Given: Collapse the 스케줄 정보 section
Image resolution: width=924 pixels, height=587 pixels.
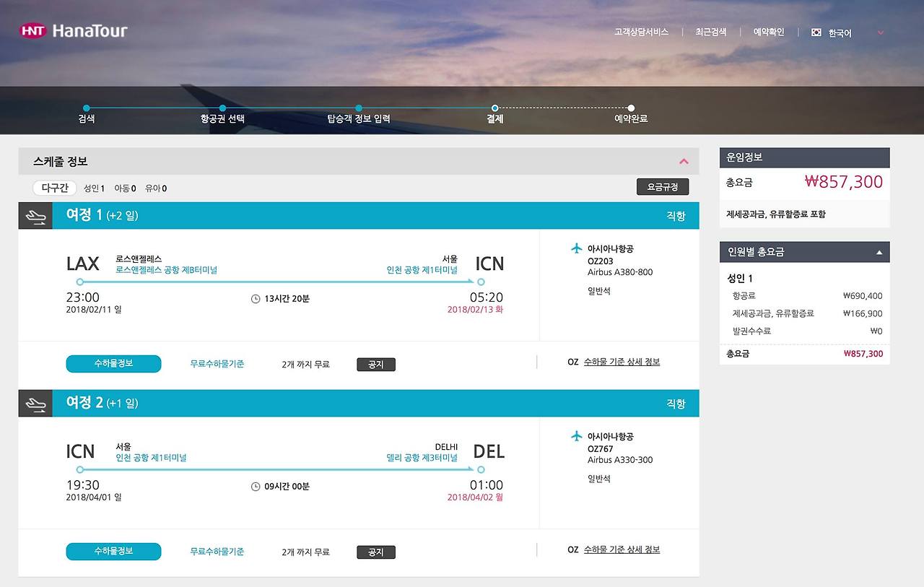Looking at the screenshot, I should click(684, 162).
